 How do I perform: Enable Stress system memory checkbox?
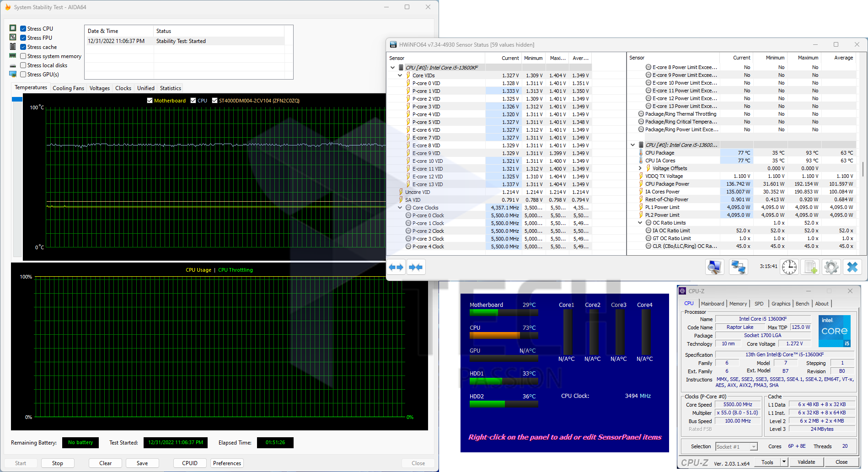coord(23,56)
